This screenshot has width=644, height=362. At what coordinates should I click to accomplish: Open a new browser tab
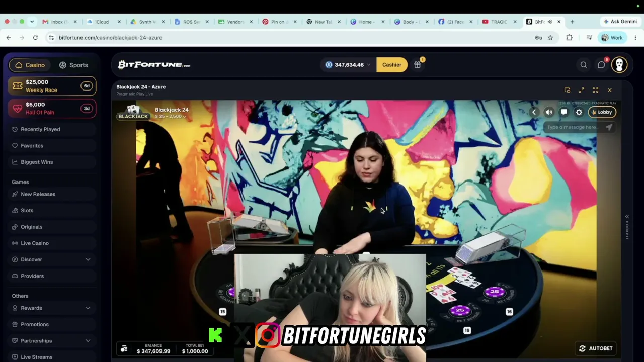coord(572,22)
